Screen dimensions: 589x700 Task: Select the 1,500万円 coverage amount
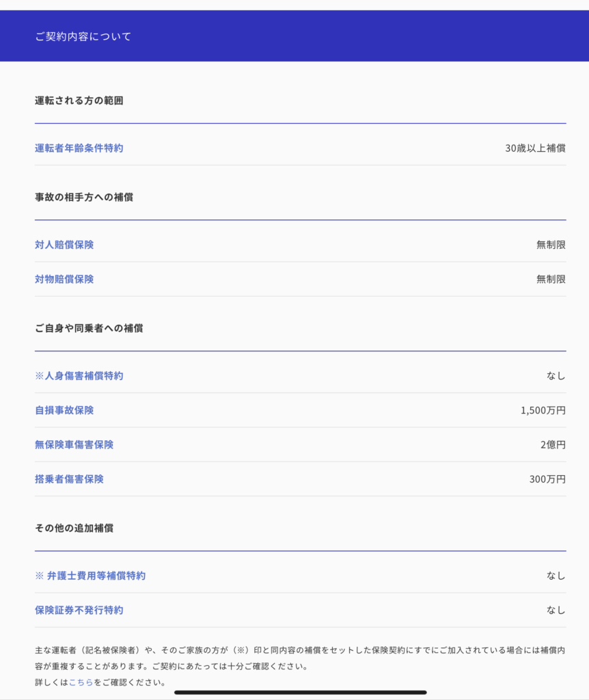point(543,410)
